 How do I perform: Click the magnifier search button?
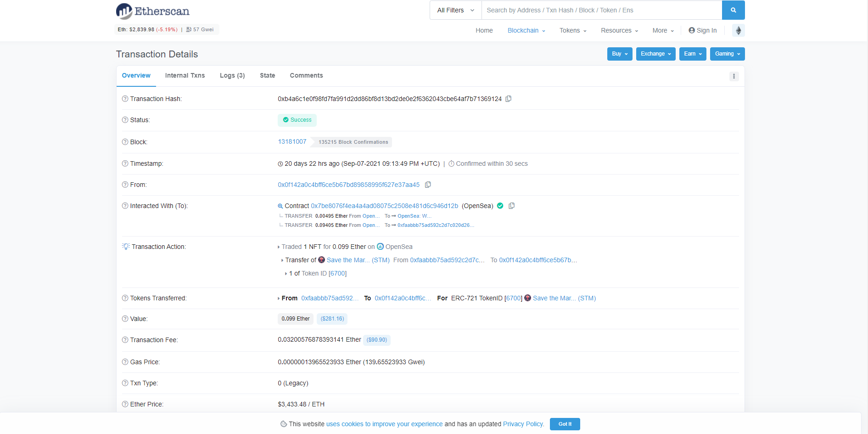point(733,10)
